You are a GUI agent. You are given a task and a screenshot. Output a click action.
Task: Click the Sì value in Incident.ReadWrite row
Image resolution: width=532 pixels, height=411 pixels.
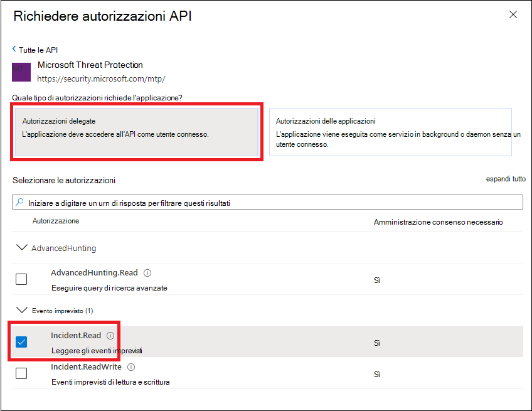click(376, 375)
